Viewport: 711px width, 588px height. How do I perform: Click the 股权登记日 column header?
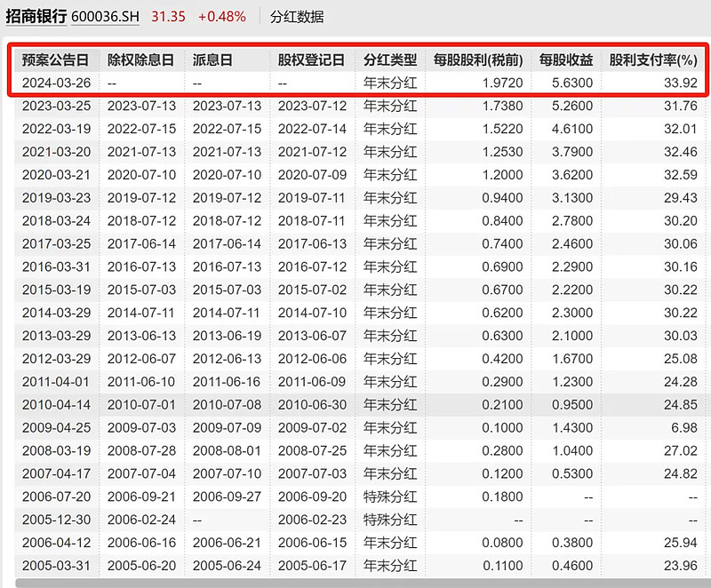(x=311, y=60)
